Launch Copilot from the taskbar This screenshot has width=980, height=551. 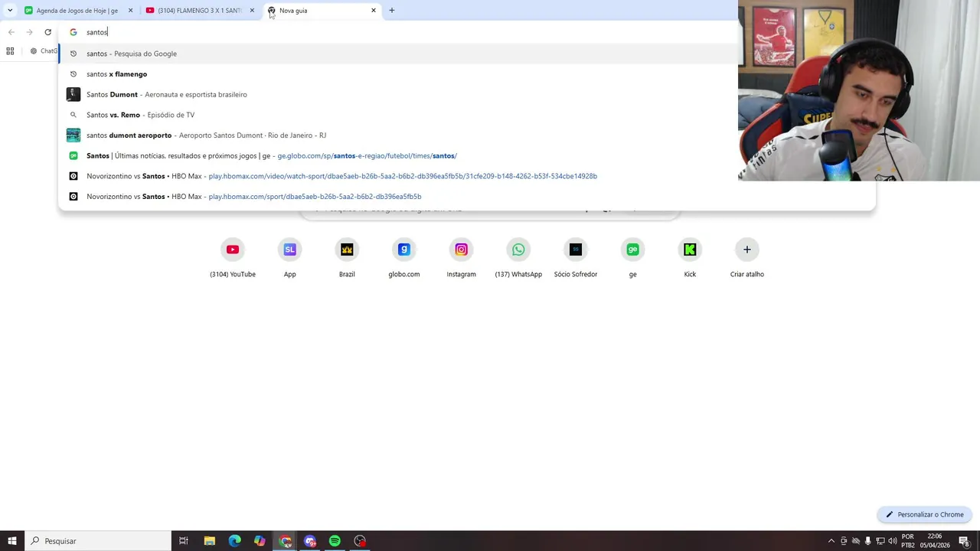[x=260, y=541]
